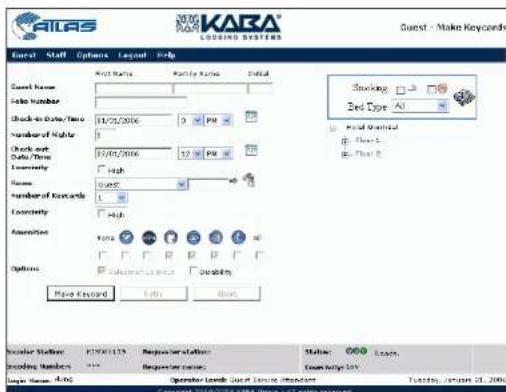This screenshot has height=392, width=506.
Task: Toggle the checkbox under the fourth amenity icon
Action: [x=191, y=255]
